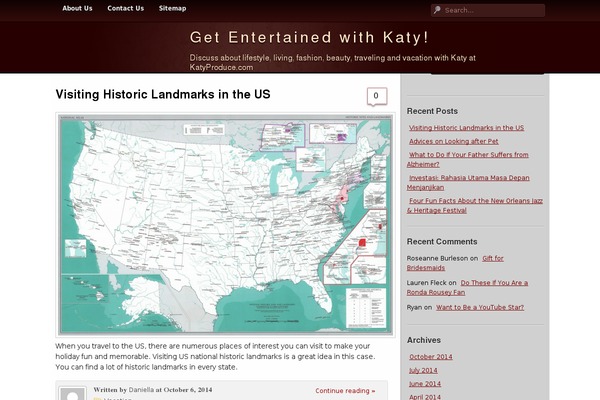
Task: Open the July 2014 archive
Action: click(x=423, y=370)
